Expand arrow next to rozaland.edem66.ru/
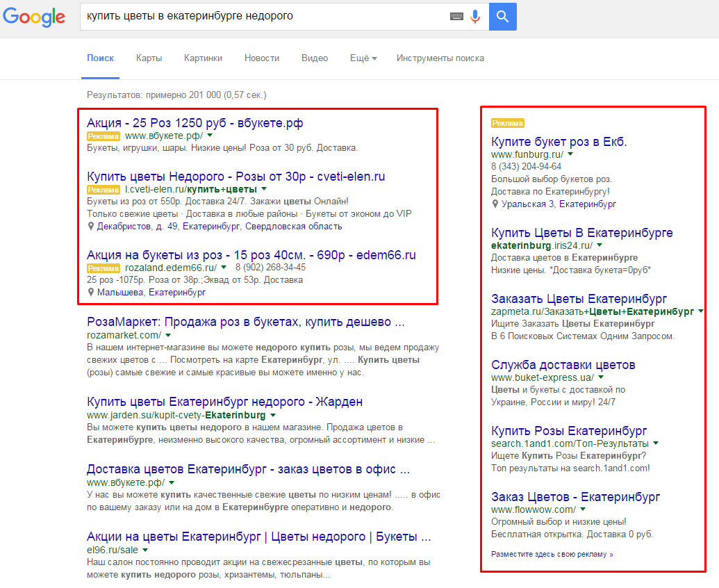 coord(224,267)
